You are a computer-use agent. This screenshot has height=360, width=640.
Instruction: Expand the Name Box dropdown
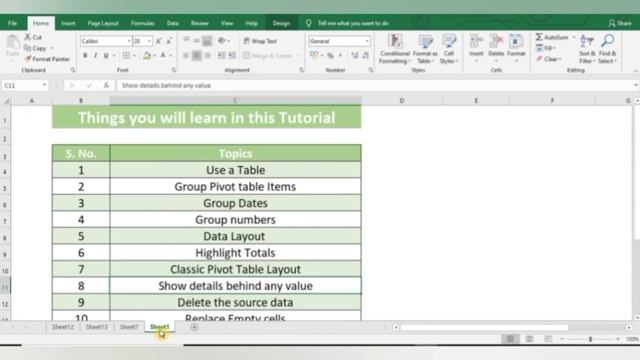[44, 85]
